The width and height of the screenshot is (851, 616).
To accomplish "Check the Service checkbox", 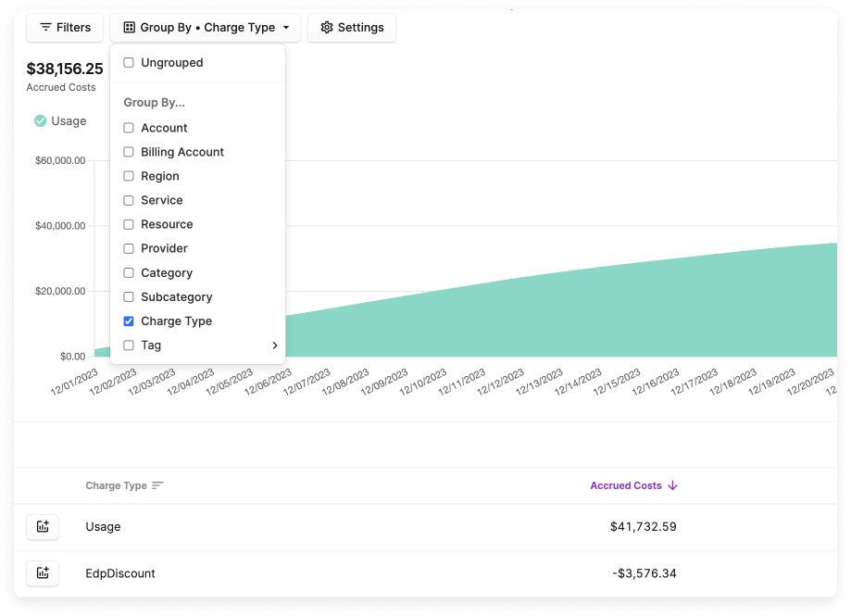I will point(128,200).
